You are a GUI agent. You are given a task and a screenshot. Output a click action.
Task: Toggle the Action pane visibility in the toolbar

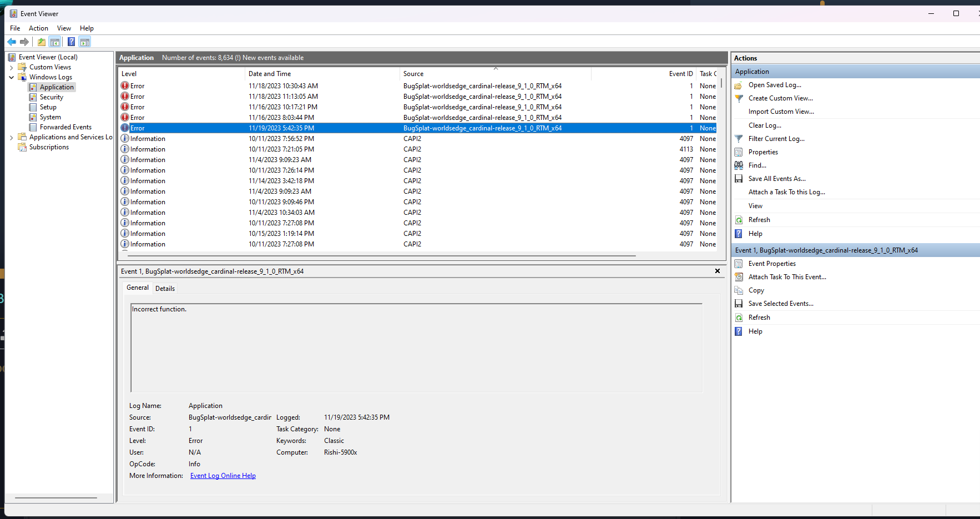pos(84,42)
